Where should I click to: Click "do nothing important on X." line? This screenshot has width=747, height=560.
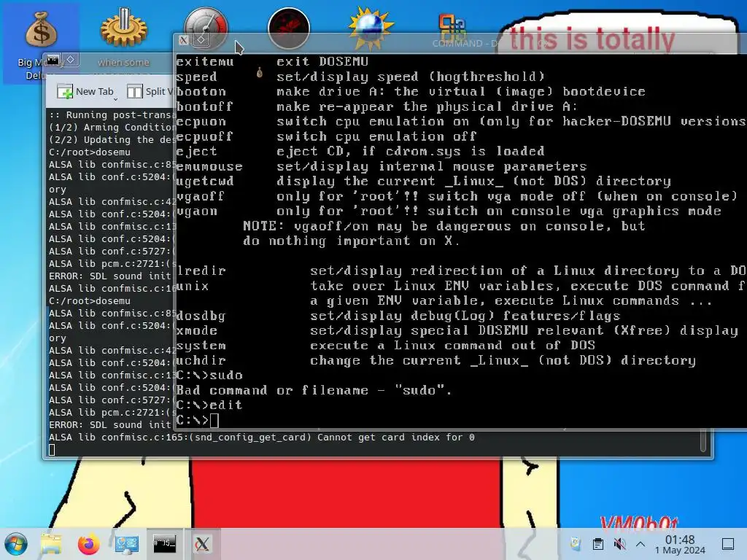[352, 241]
